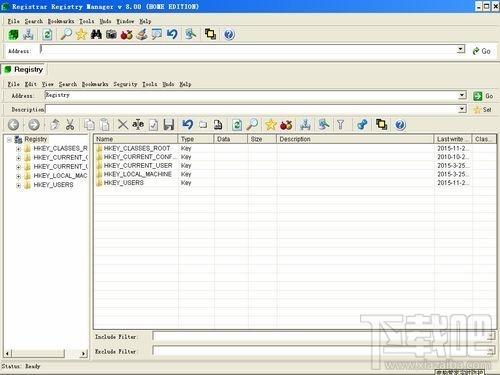
Task: Sort by the Name column header
Action: [x=136, y=139]
